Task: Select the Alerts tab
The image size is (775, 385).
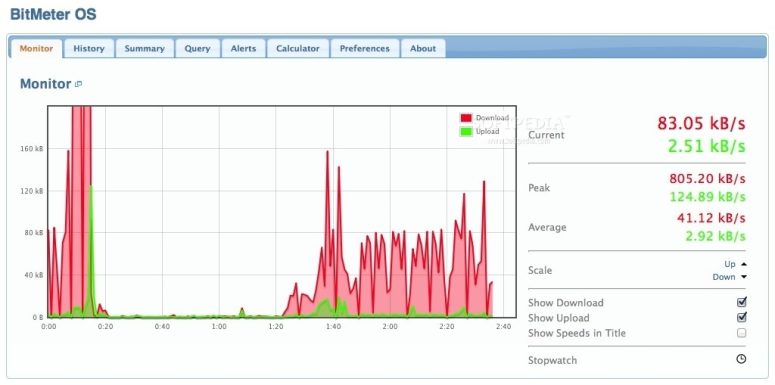Action: [243, 48]
